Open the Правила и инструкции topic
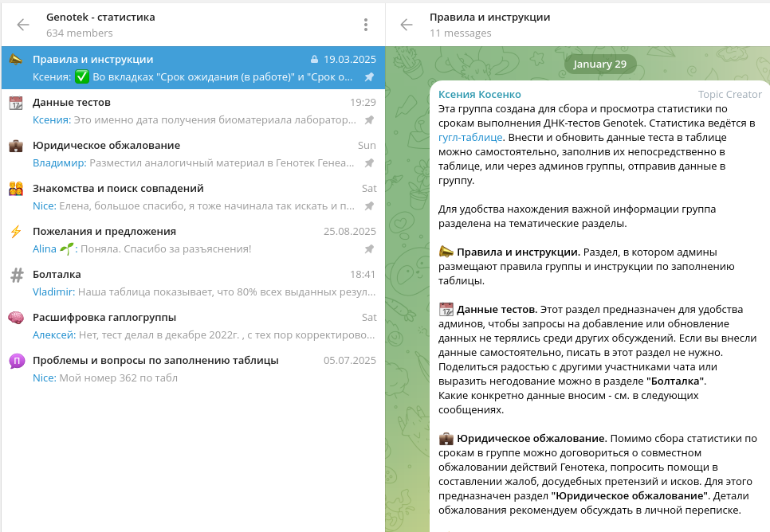This screenshot has width=770, height=532. (193, 68)
